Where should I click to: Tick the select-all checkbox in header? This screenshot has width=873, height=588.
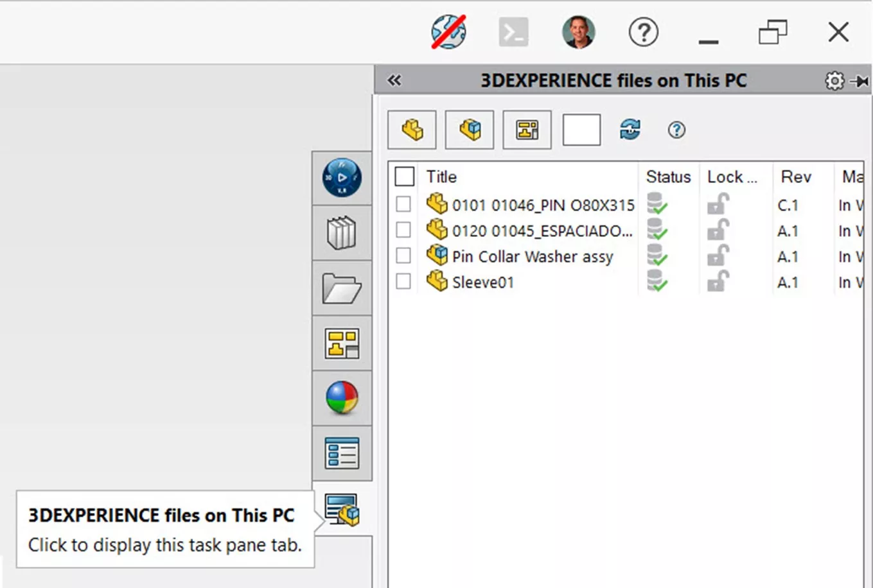tap(404, 177)
